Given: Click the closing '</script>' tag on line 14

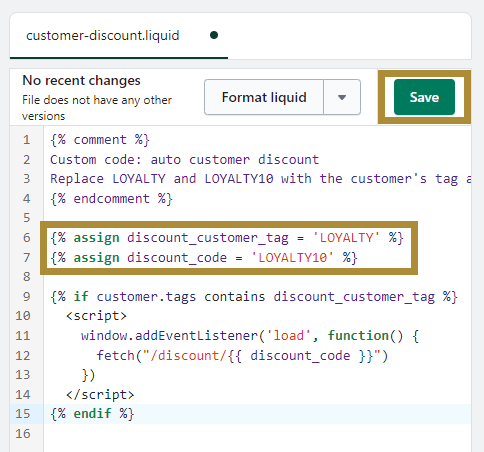Looking at the screenshot, I should point(100,395).
